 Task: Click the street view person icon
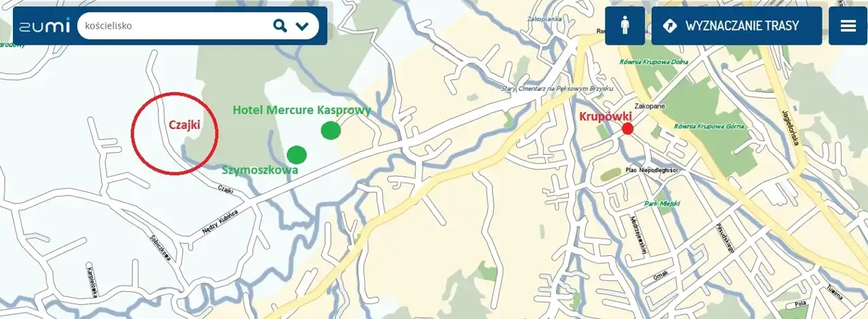tap(625, 26)
